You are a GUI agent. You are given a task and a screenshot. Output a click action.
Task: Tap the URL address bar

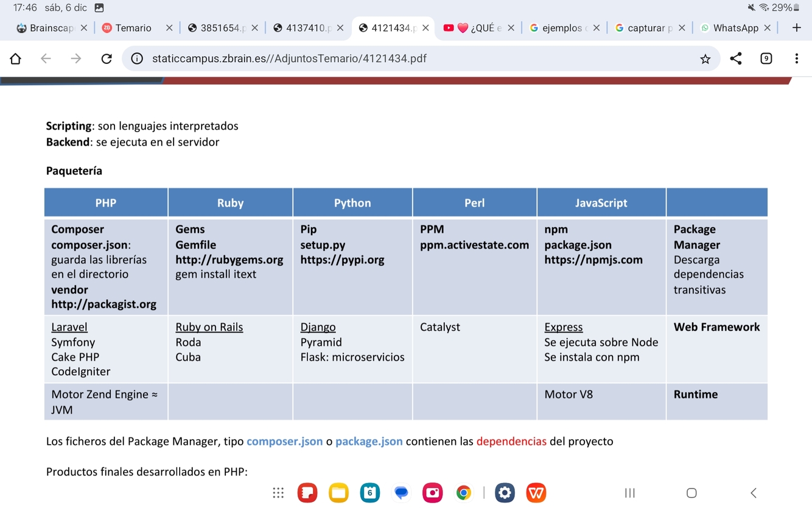420,58
